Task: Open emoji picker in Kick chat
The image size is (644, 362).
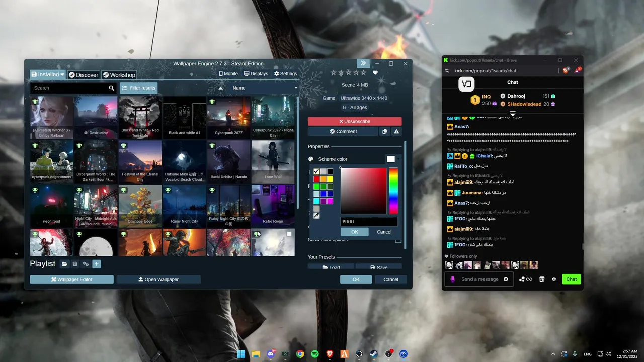Action: tap(506, 279)
